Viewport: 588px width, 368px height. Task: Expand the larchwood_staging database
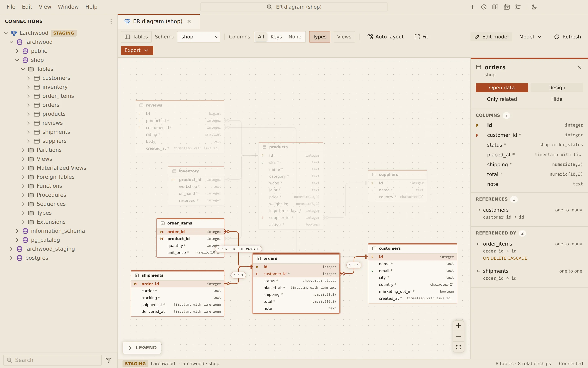[x=11, y=249]
